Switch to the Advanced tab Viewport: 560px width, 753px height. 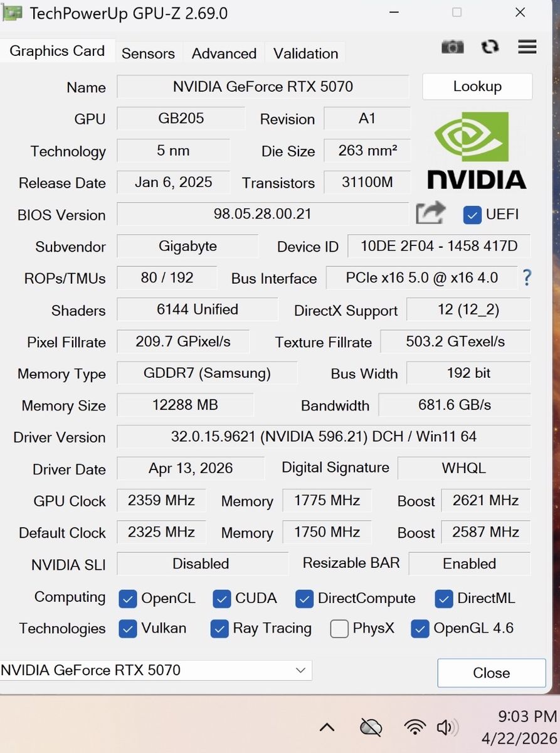coord(224,53)
